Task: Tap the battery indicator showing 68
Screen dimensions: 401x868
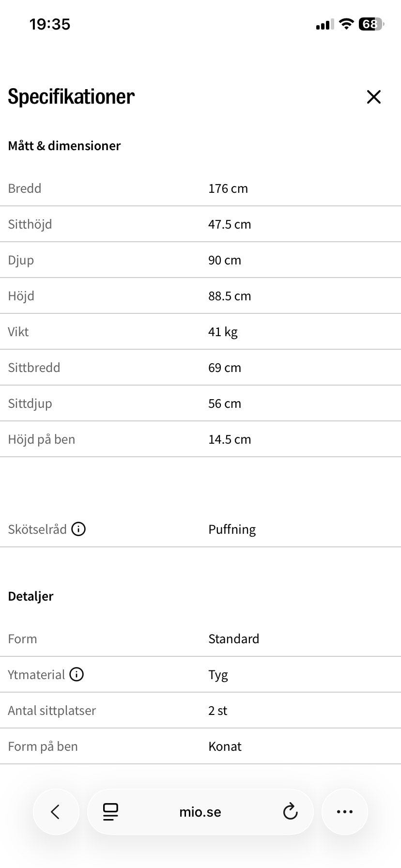Action: 370,24
